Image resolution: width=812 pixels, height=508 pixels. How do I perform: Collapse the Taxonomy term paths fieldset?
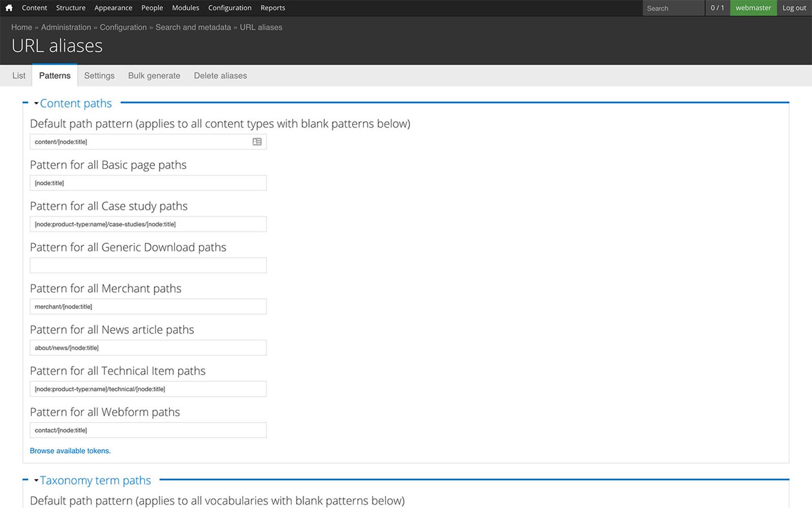click(36, 481)
